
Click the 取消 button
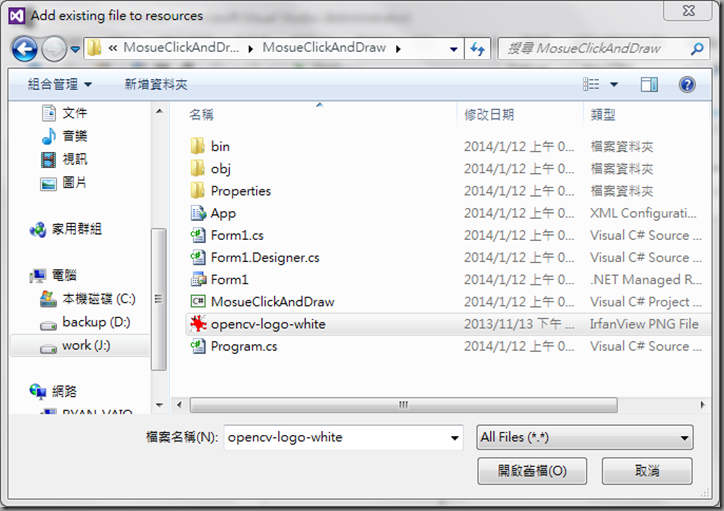(x=647, y=471)
